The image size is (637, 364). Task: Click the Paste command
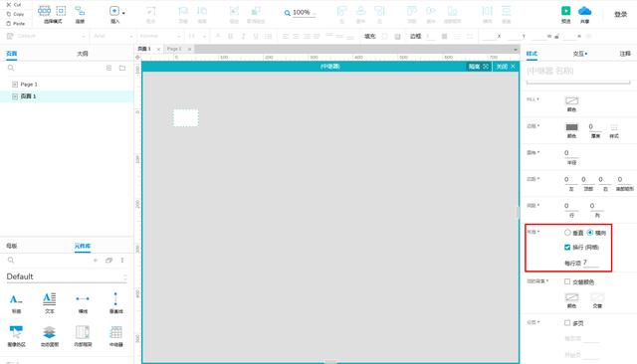click(16, 23)
